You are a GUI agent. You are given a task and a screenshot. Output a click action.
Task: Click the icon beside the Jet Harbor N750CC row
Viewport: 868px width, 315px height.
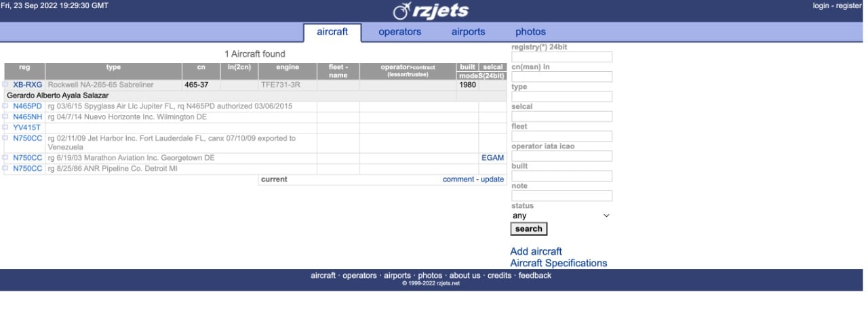click(5, 138)
